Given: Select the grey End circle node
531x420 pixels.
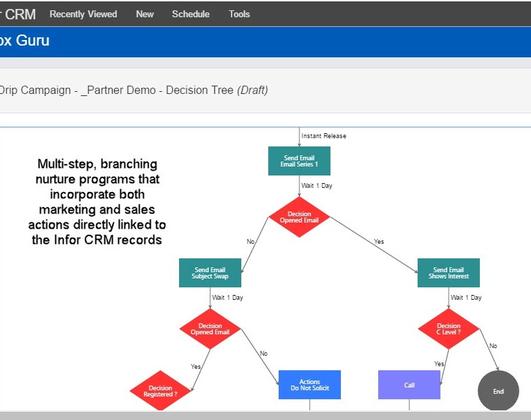Looking at the screenshot, I should coord(498,391).
